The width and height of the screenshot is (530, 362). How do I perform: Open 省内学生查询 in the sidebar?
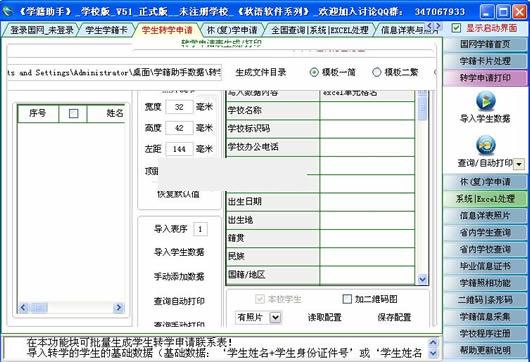click(x=485, y=233)
